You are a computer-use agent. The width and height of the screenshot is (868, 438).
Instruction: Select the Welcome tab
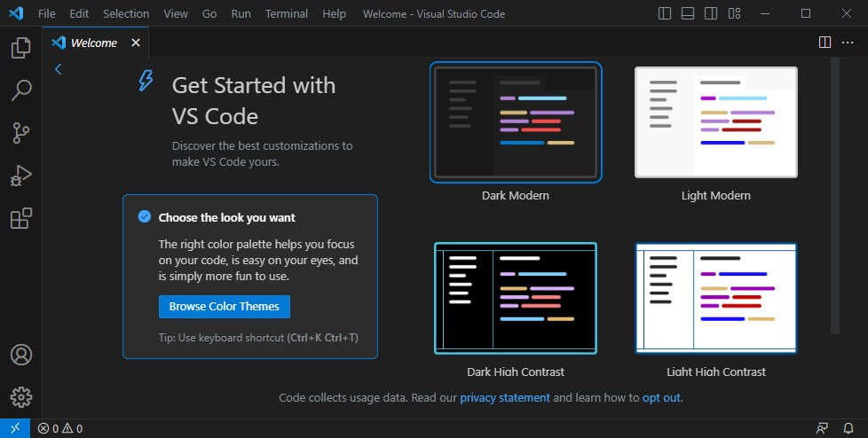tap(96, 43)
